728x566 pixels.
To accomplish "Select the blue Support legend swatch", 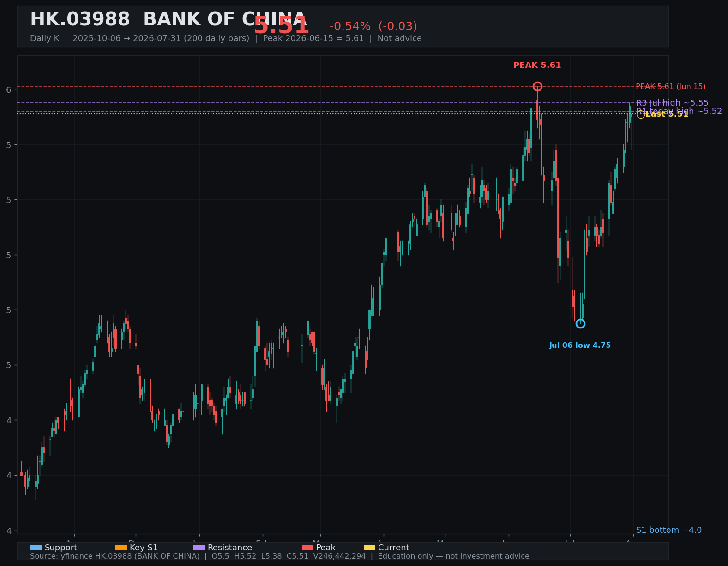I will [x=36, y=548].
